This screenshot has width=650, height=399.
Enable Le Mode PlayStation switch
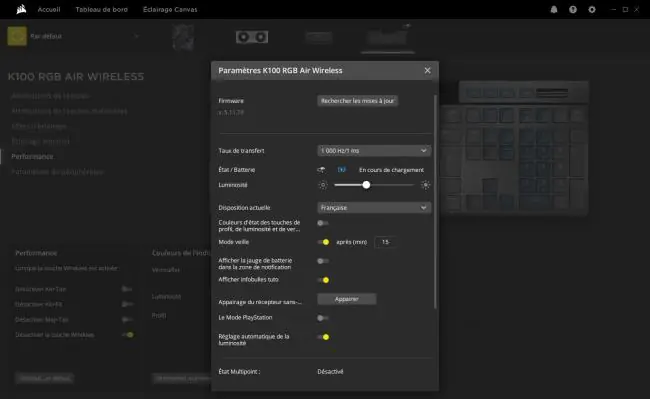point(323,318)
